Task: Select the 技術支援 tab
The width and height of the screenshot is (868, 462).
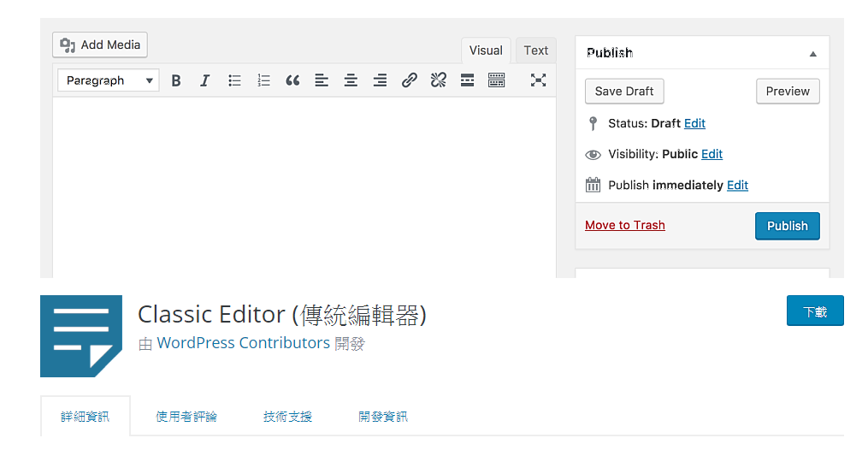Action: (288, 417)
